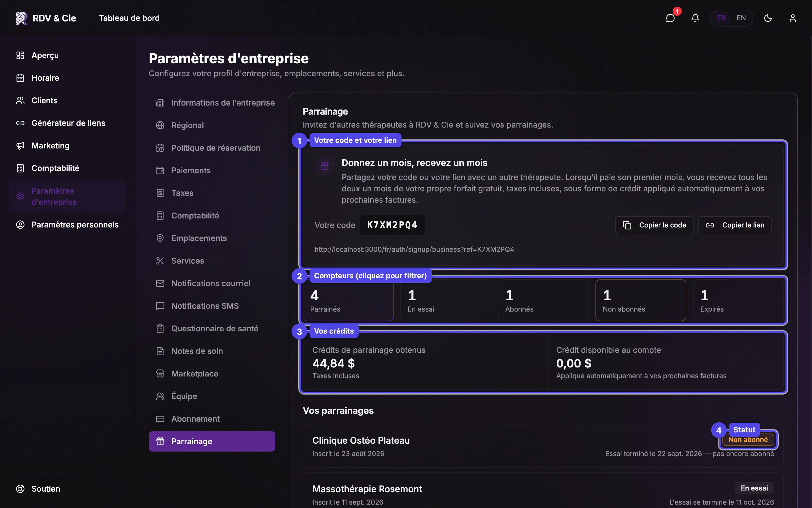Click the Notifications courriel envelope icon
Viewport: 812px width, 508px height.
[x=160, y=283]
